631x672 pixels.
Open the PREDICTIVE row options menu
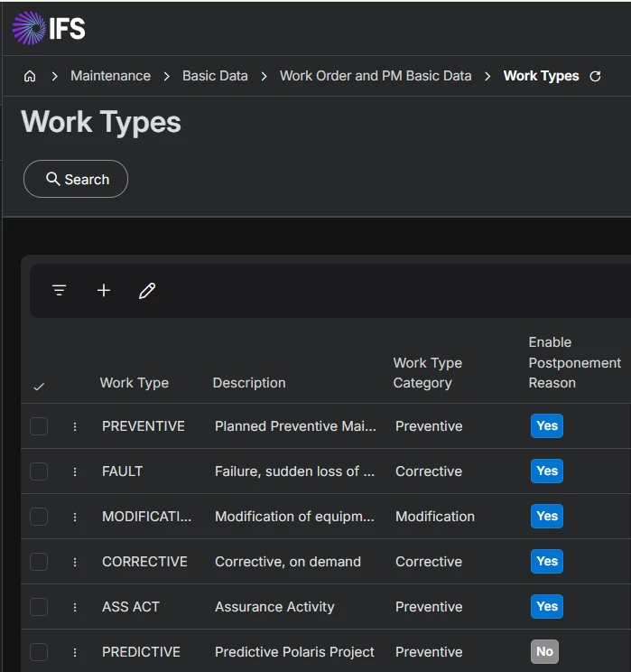pos(75,652)
